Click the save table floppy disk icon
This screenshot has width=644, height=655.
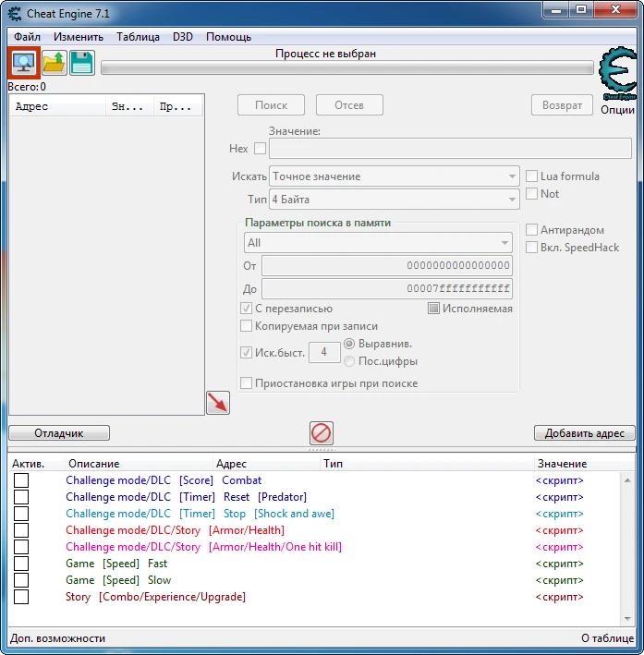coord(82,63)
